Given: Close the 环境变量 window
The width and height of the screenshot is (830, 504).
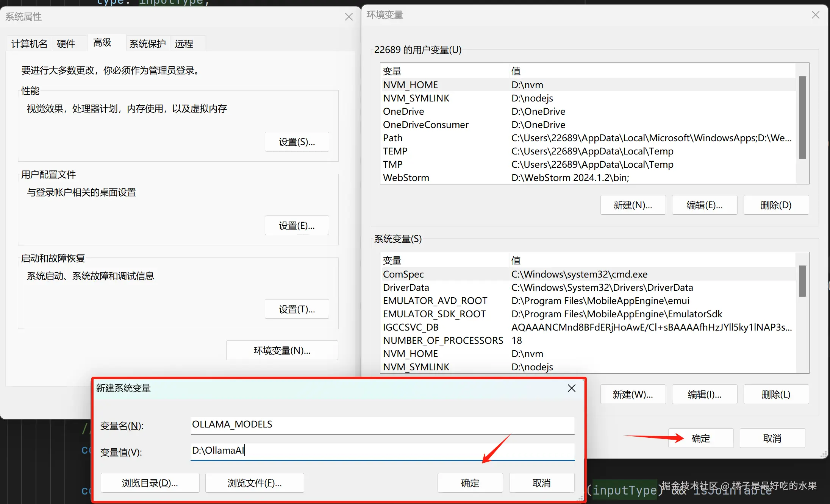Looking at the screenshot, I should point(815,15).
